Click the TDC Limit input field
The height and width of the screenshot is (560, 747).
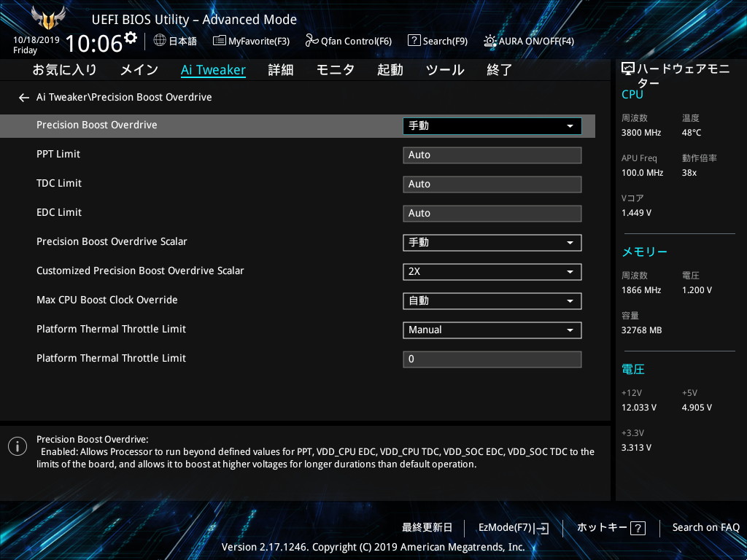[492, 184]
